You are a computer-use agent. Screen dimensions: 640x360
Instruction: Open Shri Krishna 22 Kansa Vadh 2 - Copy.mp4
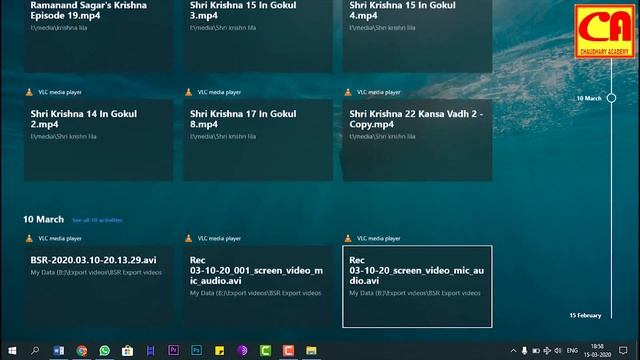417,140
